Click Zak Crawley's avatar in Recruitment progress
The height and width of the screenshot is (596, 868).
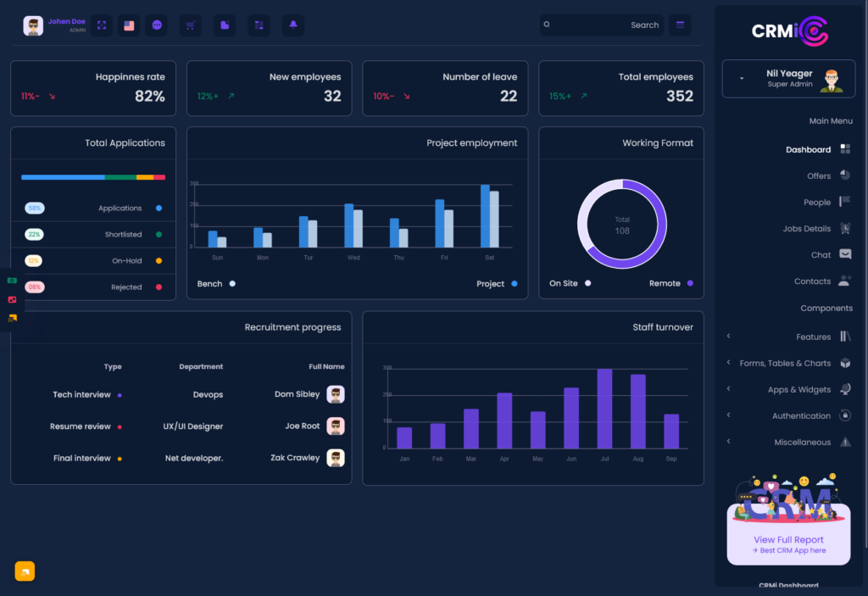pyautogui.click(x=336, y=458)
